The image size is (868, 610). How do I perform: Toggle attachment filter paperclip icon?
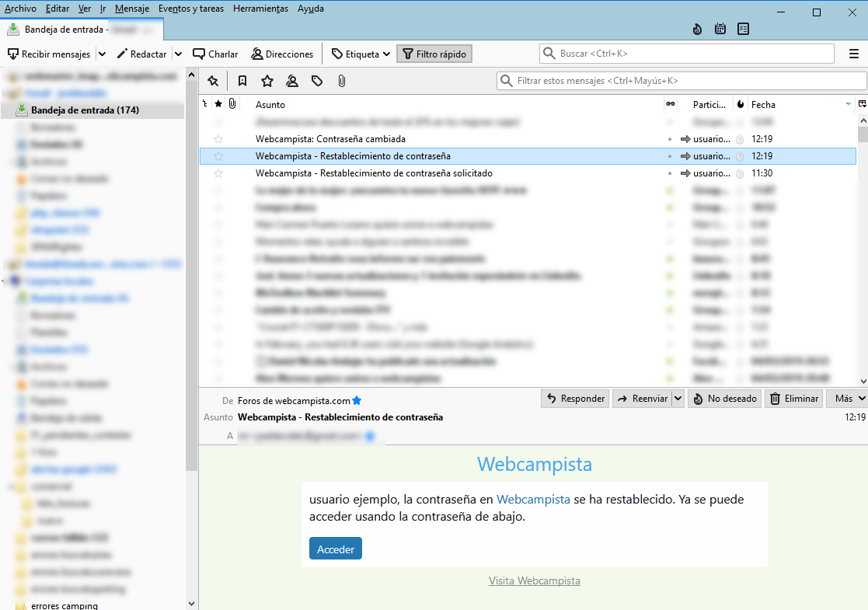point(342,82)
